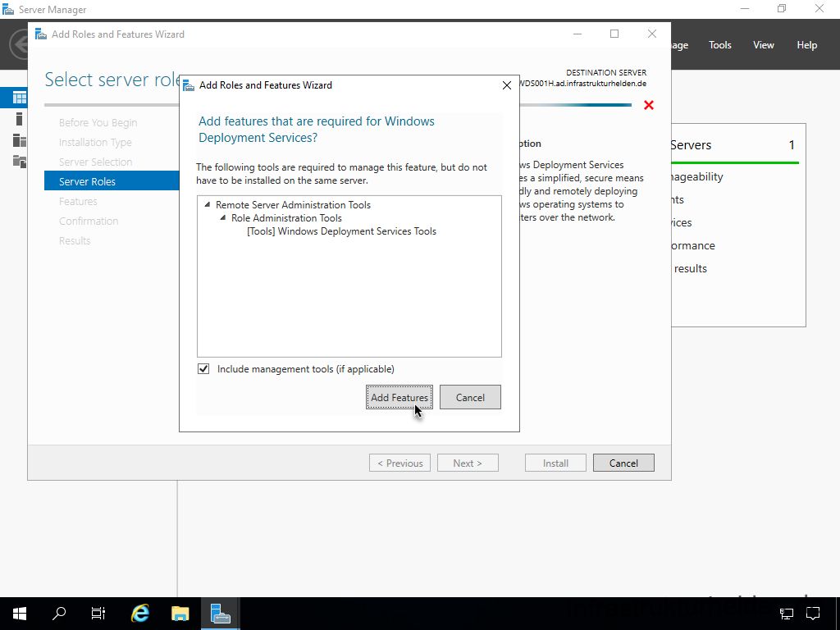Open the Help menu in Server Manager
The height and width of the screenshot is (630, 840).
pyautogui.click(x=807, y=45)
